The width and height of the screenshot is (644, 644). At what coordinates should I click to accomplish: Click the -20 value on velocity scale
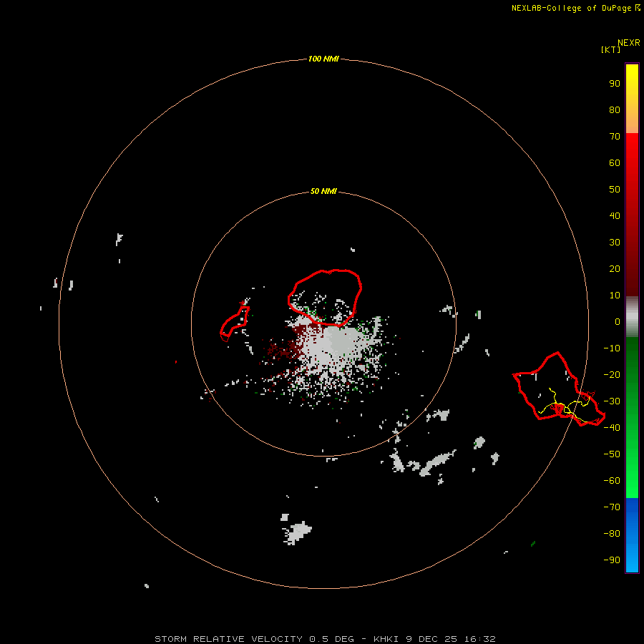pyautogui.click(x=612, y=375)
